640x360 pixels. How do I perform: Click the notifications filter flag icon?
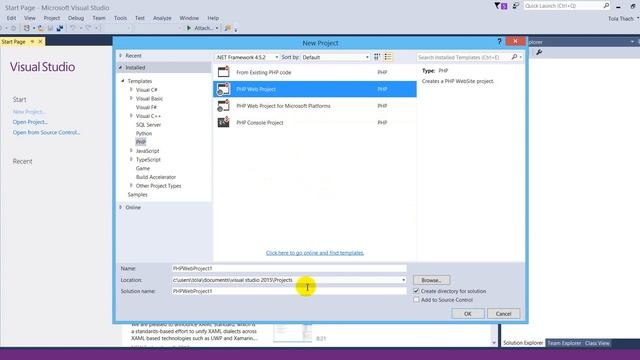497,6
